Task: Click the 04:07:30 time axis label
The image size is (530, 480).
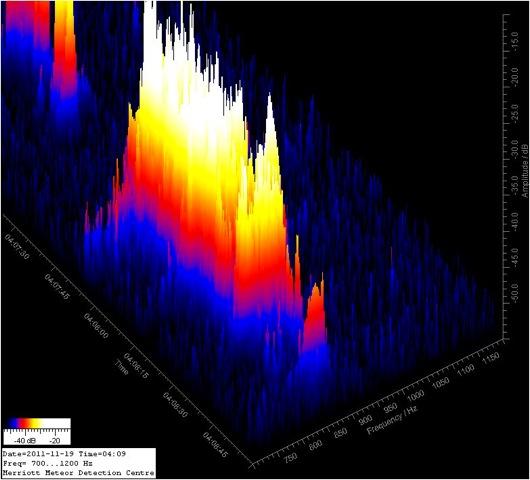Action: pos(17,246)
